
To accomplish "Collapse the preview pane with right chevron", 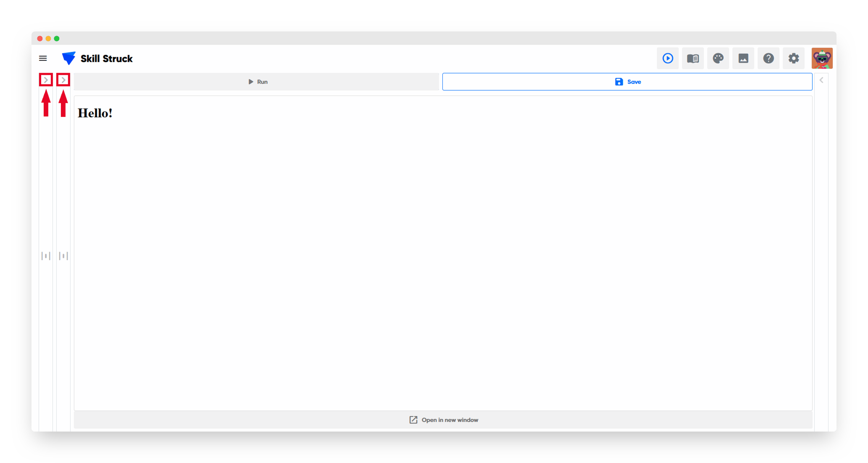I will pos(821,79).
